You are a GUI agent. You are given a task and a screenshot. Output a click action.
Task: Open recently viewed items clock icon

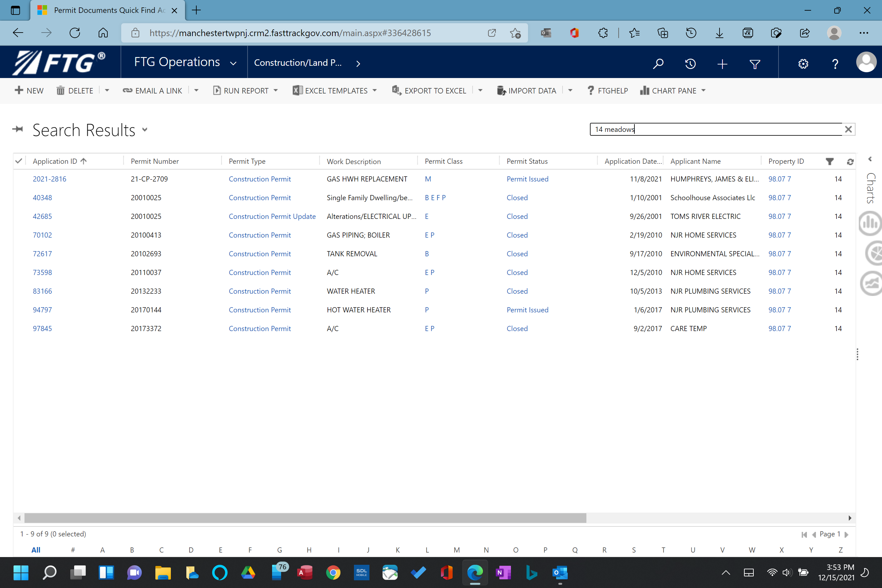coord(690,64)
